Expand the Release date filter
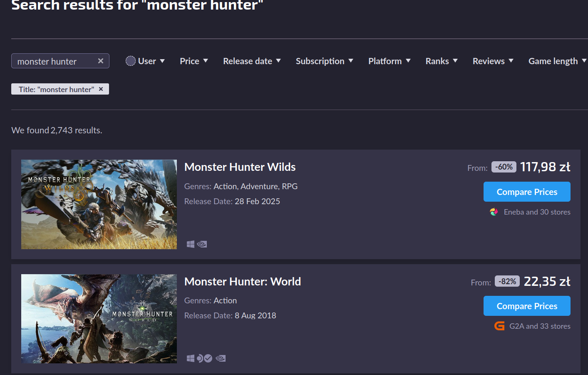This screenshot has height=375, width=588. click(252, 61)
